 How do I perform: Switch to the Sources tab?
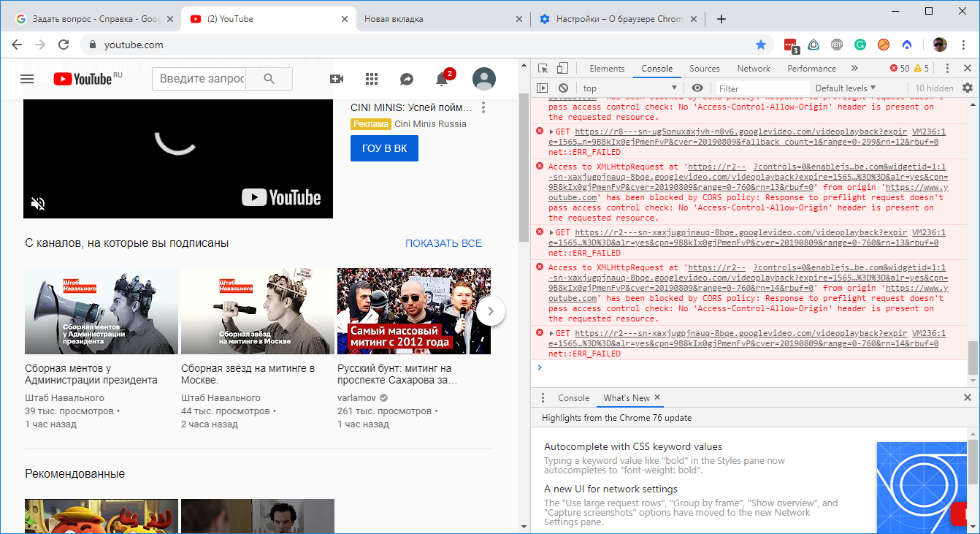705,69
